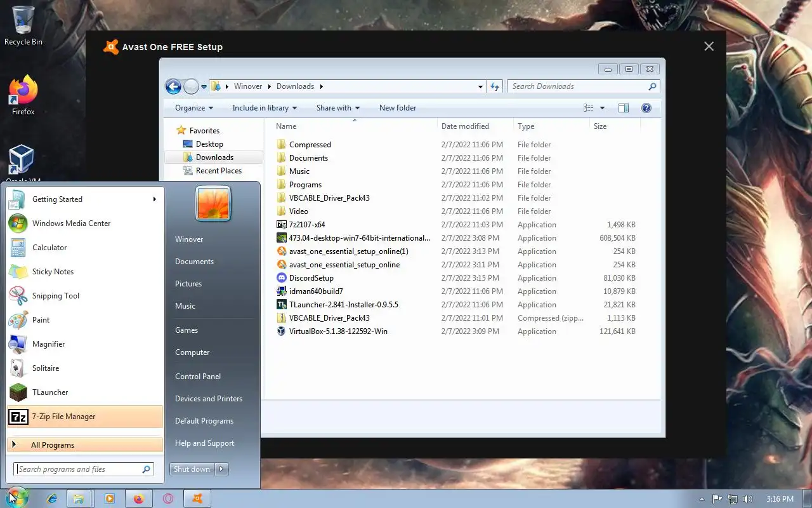Click Search programs and files field
The image size is (812, 508).
[84, 469]
